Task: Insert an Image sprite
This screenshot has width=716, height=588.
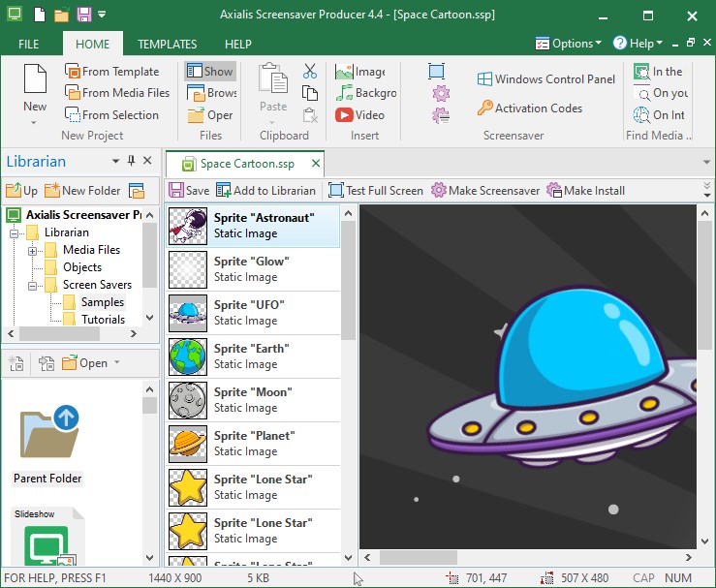Action: point(360,72)
